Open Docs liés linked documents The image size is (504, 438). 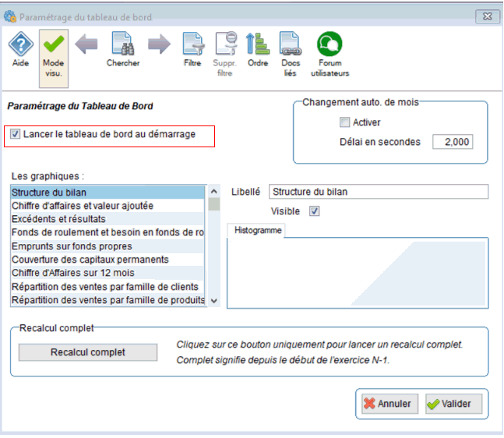(291, 48)
